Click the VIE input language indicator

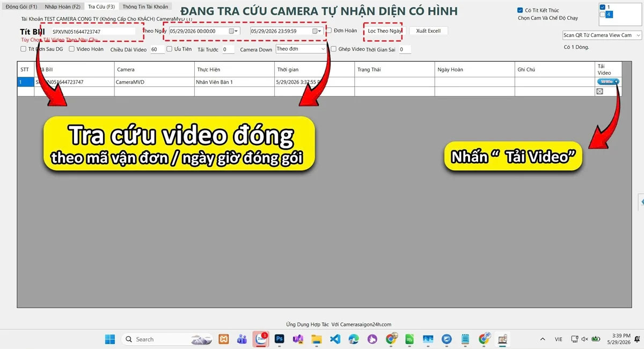[559, 339]
